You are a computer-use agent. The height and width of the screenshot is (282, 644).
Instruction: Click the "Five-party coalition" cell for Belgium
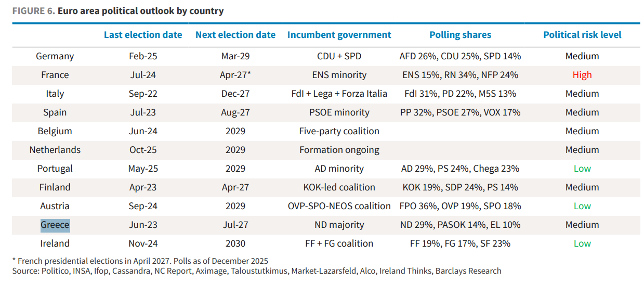tap(339, 131)
